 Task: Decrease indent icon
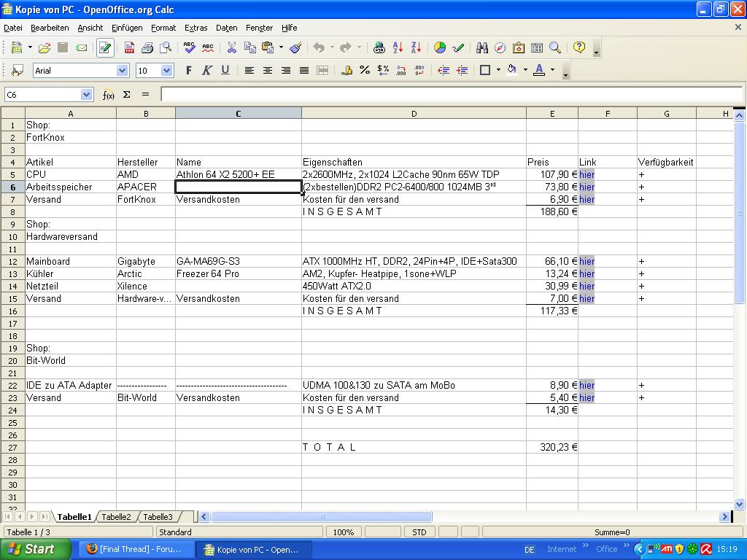coord(444,71)
